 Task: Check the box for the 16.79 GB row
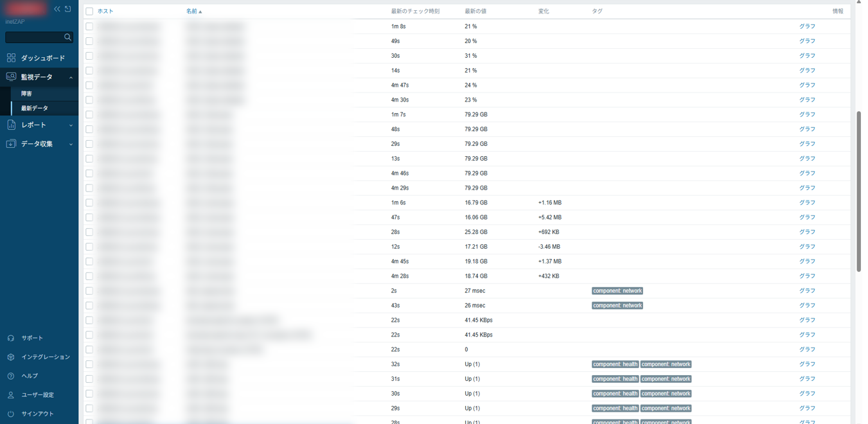point(89,203)
